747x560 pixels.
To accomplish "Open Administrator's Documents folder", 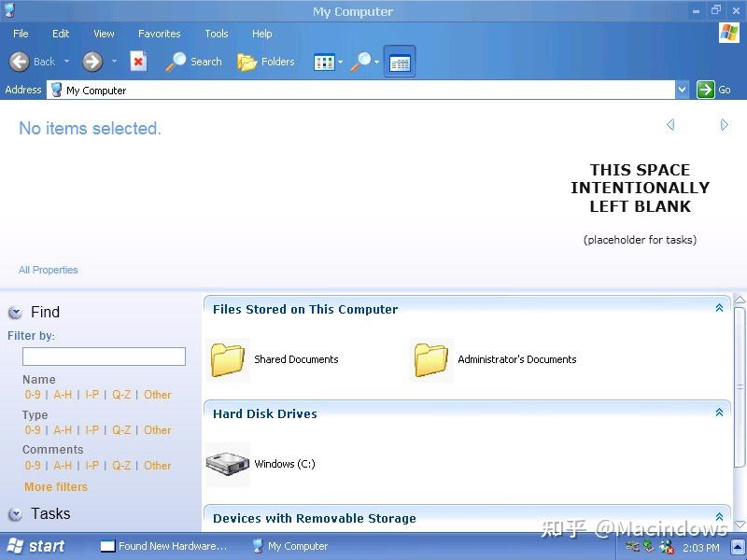I will coord(430,357).
